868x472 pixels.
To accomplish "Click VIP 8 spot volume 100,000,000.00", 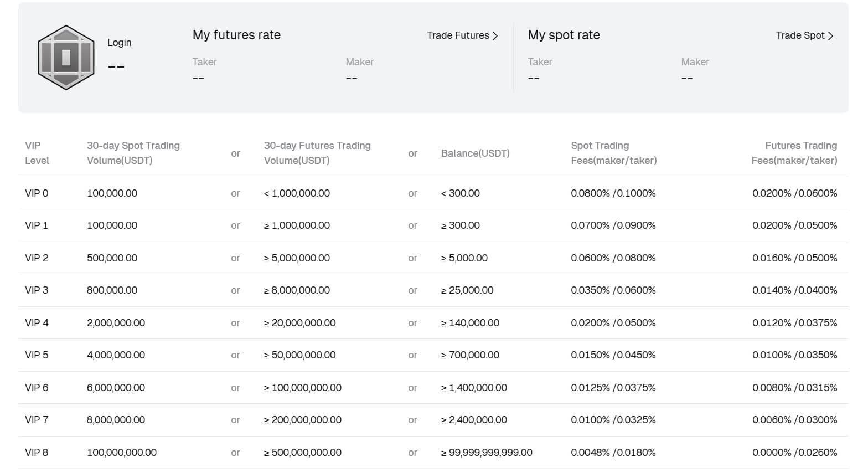I will [122, 453].
